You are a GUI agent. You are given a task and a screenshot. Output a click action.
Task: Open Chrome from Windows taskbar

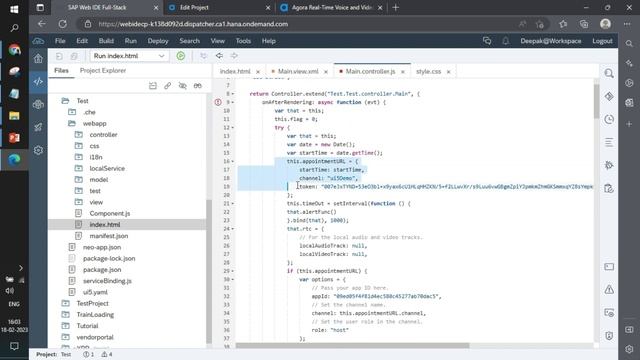[x=14, y=50]
